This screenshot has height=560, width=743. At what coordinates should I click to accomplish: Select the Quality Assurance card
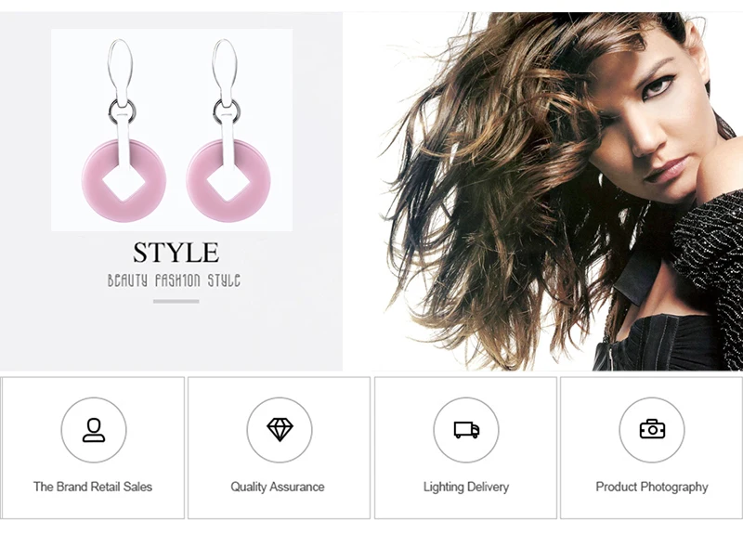point(280,448)
